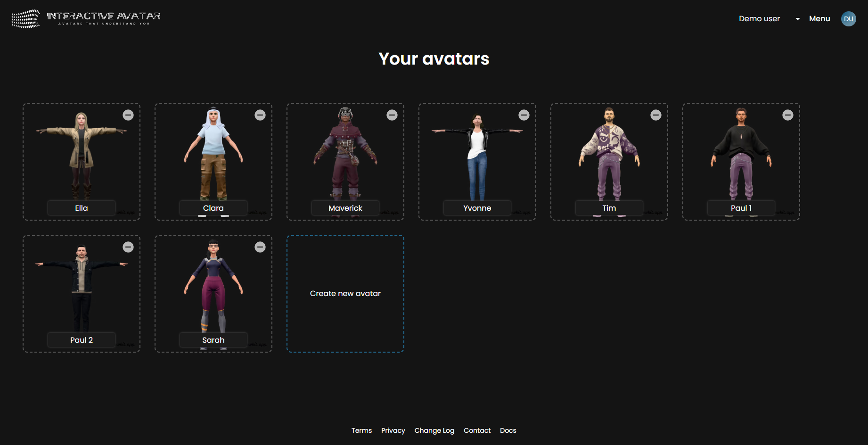Open the Menu in the top bar
Image resolution: width=868 pixels, height=445 pixels.
pos(819,18)
